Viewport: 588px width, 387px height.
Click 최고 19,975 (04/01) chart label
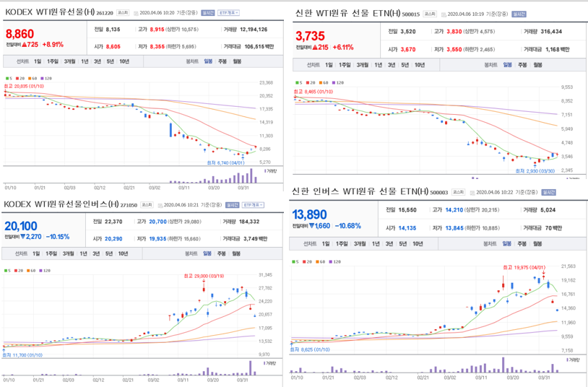click(x=524, y=268)
